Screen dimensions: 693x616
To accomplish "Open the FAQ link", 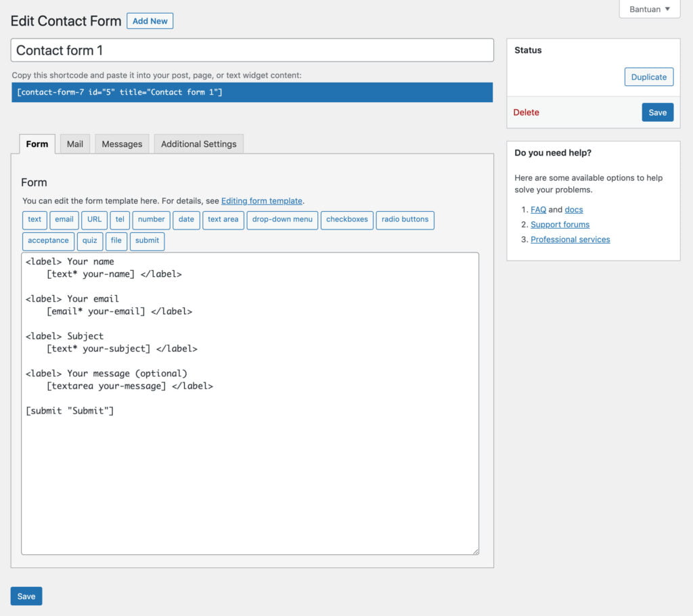I will [538, 210].
